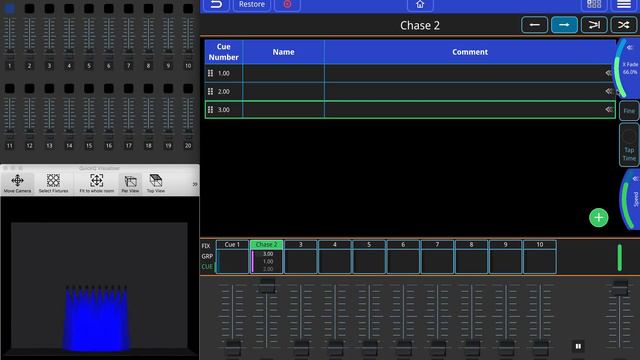
Task: Grab the drag handle of cue 3.00
Action: coord(210,109)
